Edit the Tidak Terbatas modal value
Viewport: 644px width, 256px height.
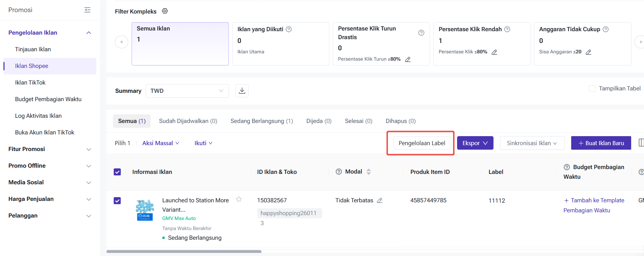pyautogui.click(x=380, y=201)
